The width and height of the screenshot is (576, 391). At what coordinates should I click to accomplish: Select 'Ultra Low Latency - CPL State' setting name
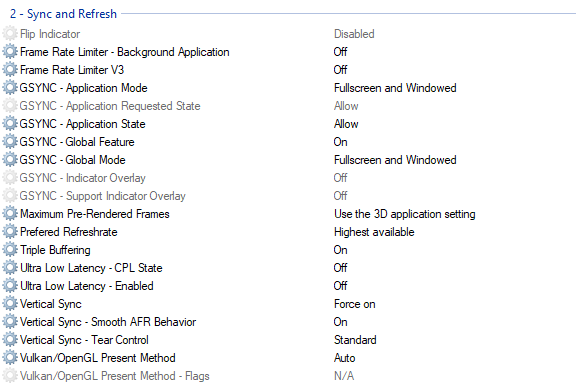tap(91, 268)
